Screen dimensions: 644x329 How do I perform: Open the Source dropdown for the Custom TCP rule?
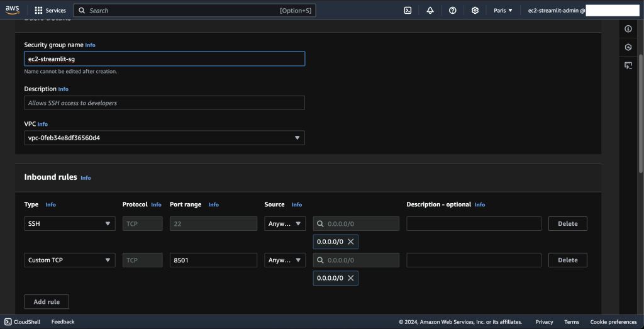click(285, 260)
